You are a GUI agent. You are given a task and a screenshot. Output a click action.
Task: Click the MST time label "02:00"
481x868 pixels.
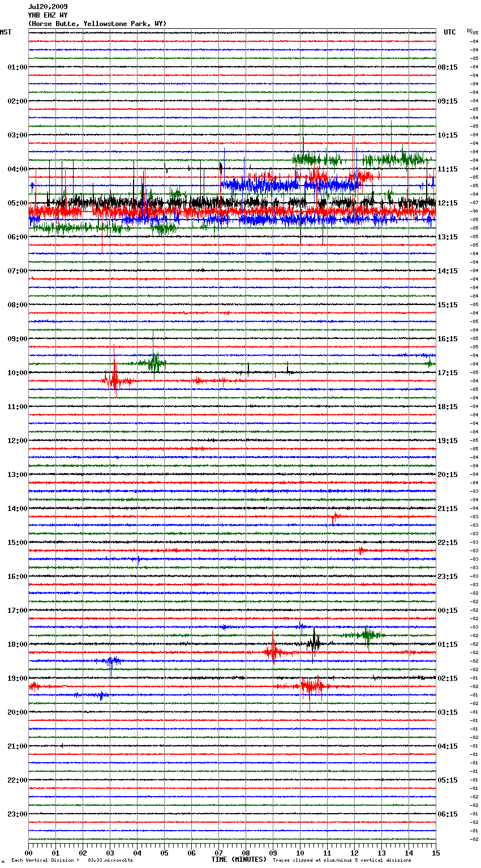point(18,101)
